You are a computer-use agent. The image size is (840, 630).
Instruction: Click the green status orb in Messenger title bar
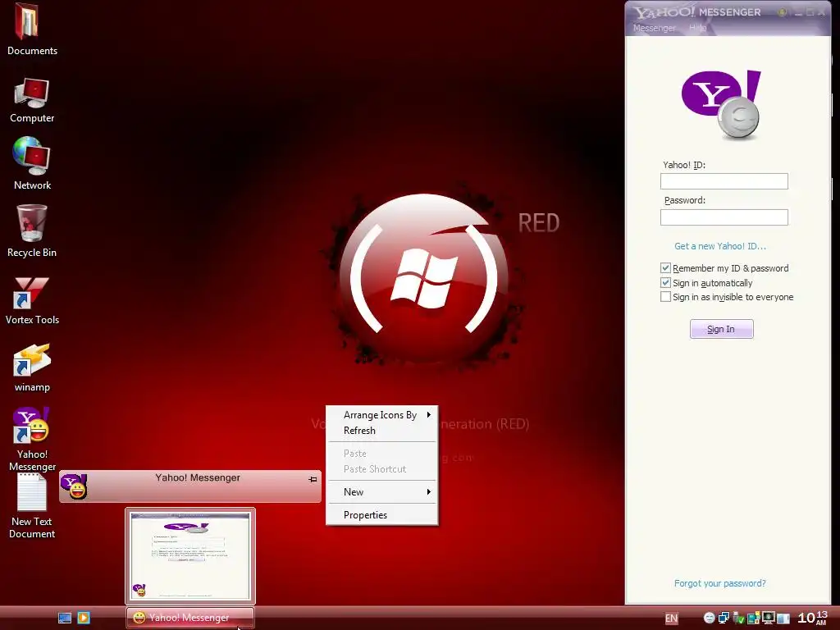point(782,11)
